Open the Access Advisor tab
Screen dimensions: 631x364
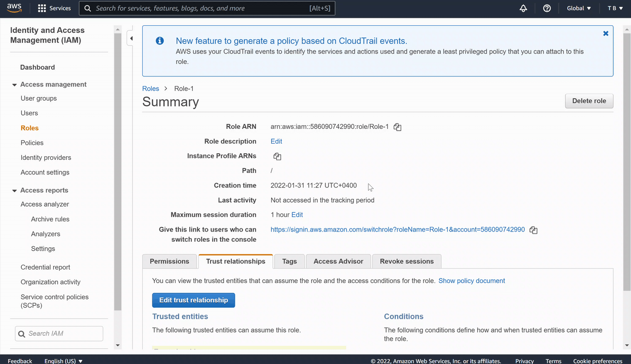[x=339, y=261]
